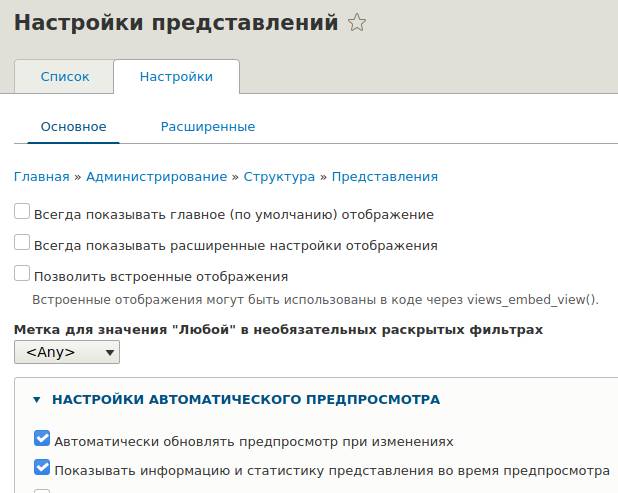
Task: Open the Расширенные secondary tab
Action: point(208,127)
